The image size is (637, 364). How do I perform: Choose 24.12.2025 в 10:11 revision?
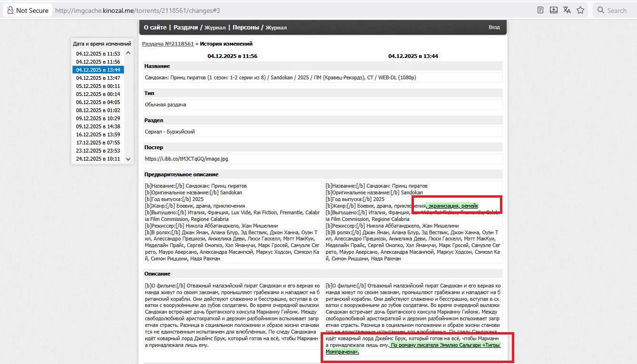(98, 159)
